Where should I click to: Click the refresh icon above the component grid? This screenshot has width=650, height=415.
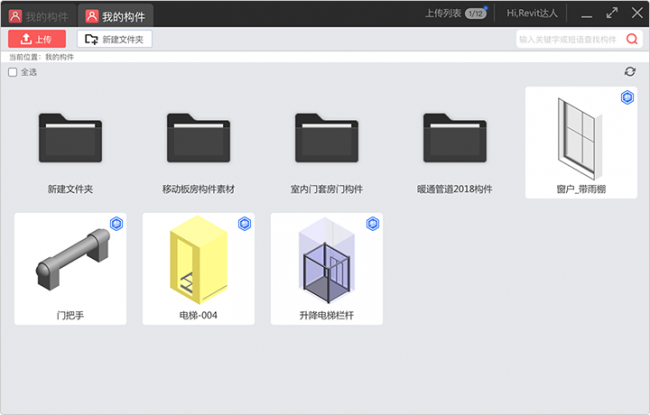[629, 72]
